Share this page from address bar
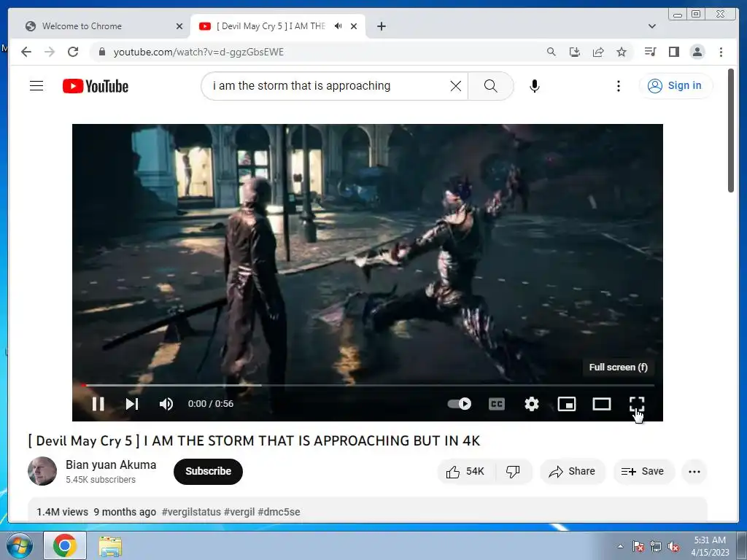The width and height of the screenshot is (747, 560). pyautogui.click(x=598, y=52)
